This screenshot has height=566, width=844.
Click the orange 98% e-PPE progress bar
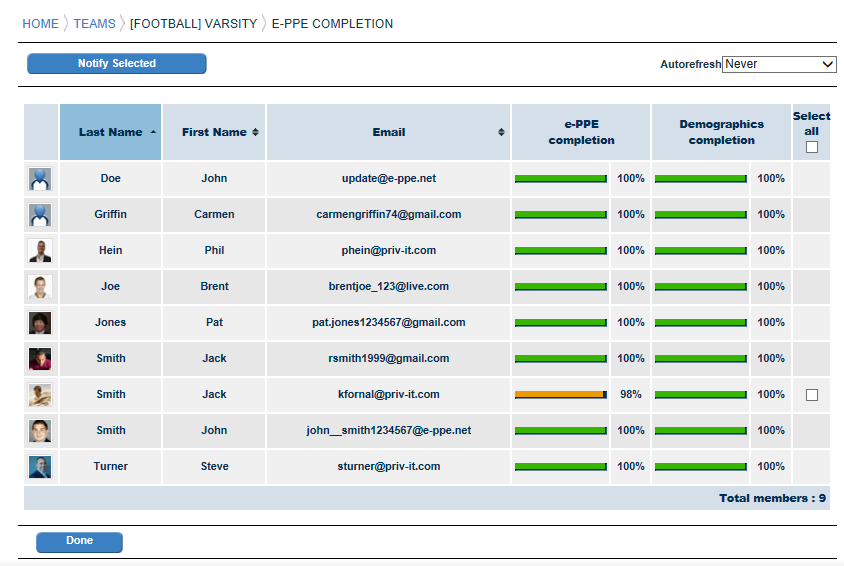[x=561, y=394]
